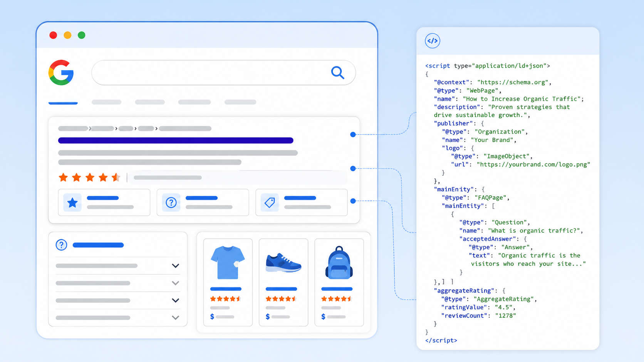Select the active blue underlined search tab

tap(63, 103)
